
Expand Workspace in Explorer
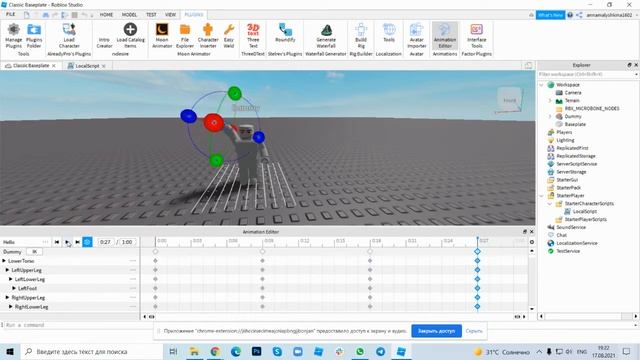tap(542, 85)
